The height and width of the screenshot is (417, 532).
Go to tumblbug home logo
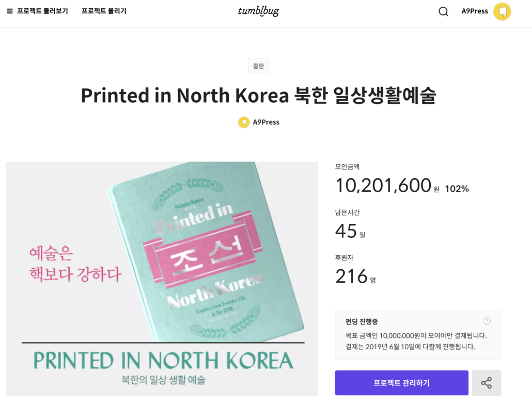pos(259,11)
